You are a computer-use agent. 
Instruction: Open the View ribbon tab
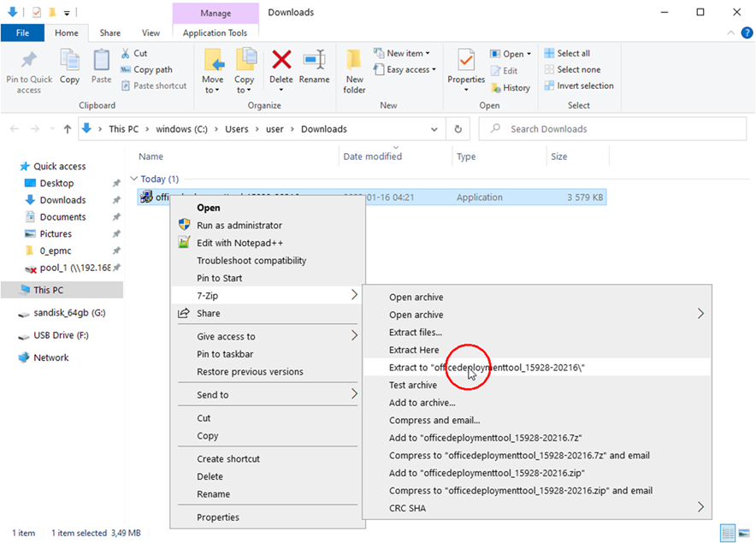[x=151, y=33]
